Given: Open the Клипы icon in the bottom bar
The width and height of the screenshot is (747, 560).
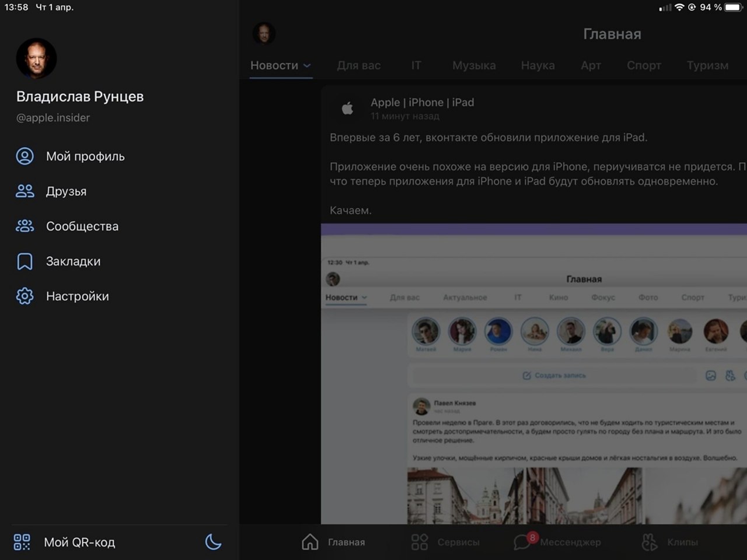Looking at the screenshot, I should click(x=650, y=542).
